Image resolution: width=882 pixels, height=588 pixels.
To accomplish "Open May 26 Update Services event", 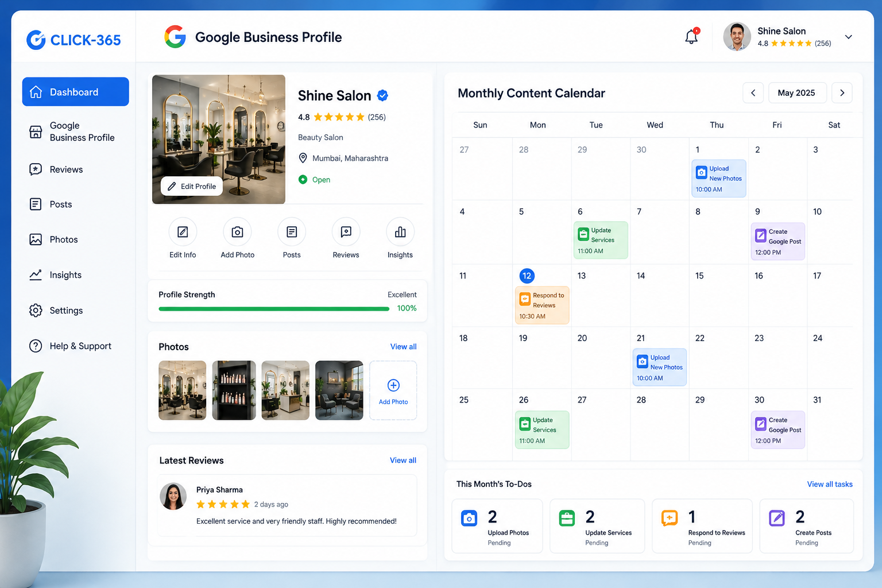I will click(542, 430).
